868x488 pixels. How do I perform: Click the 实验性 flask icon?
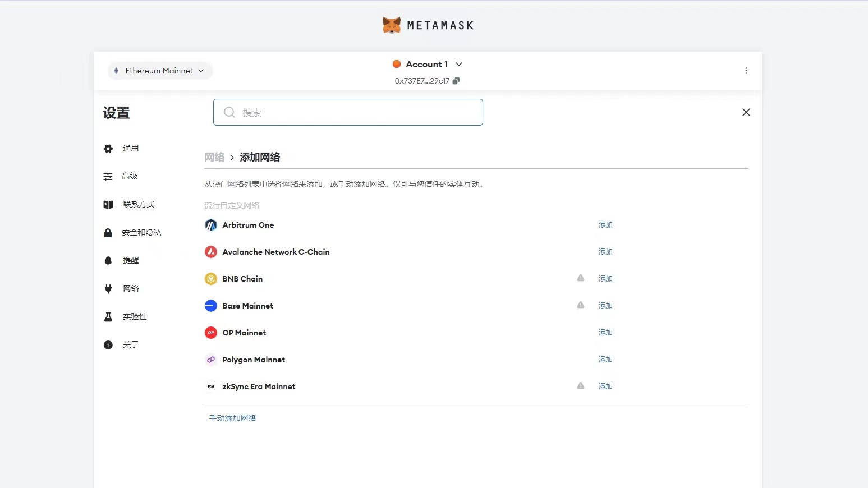[x=108, y=316]
